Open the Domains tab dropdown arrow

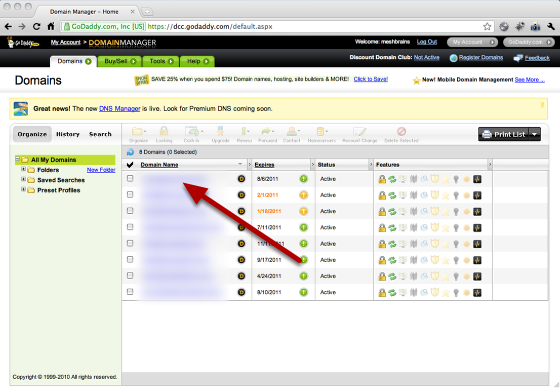pos(88,61)
